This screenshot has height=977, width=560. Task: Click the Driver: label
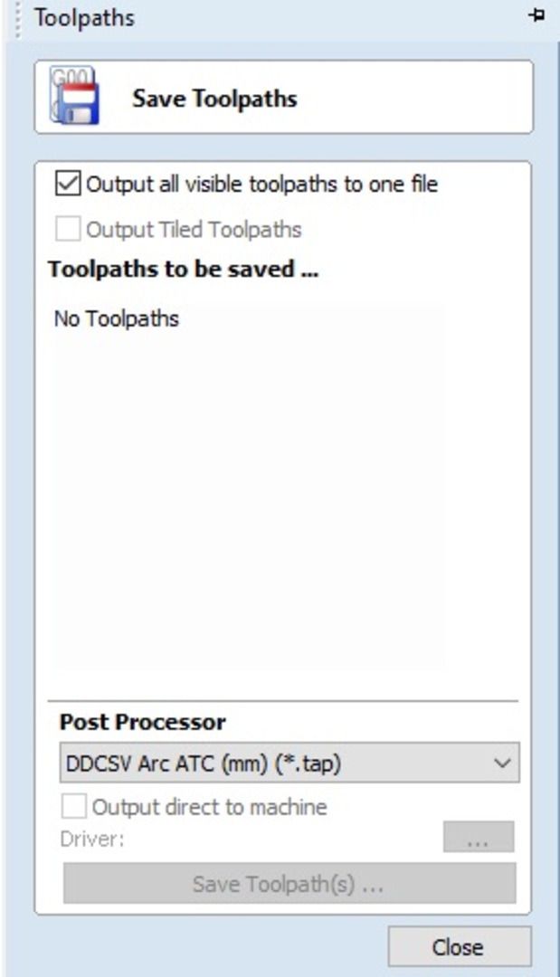91,839
